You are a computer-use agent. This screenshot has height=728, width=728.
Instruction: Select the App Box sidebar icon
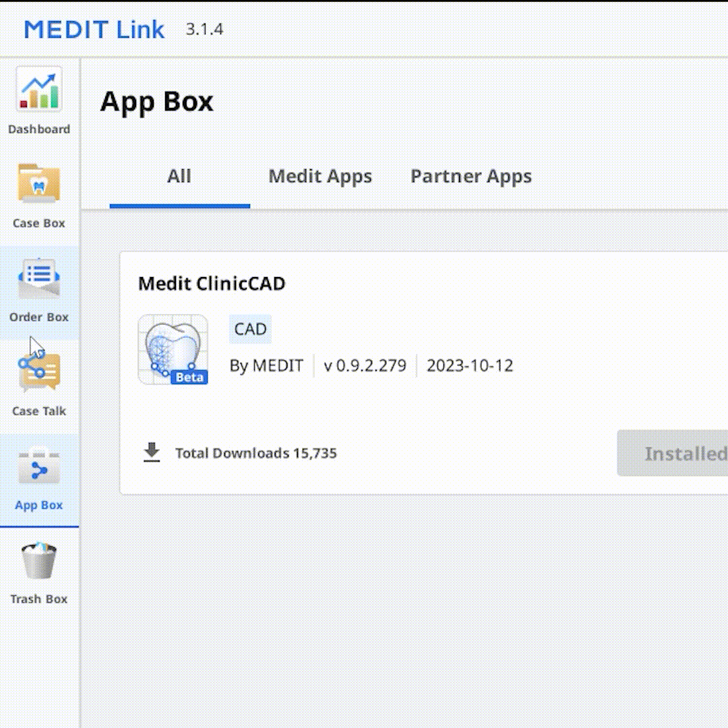coord(39,466)
